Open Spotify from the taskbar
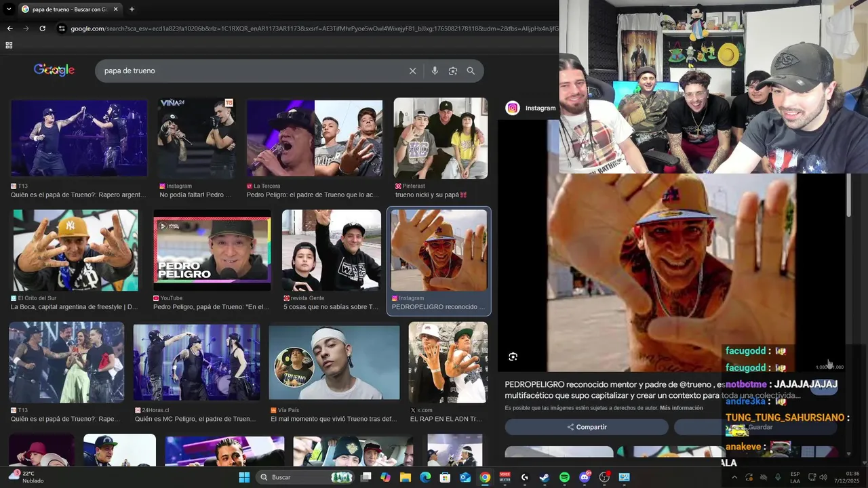 [x=564, y=477]
